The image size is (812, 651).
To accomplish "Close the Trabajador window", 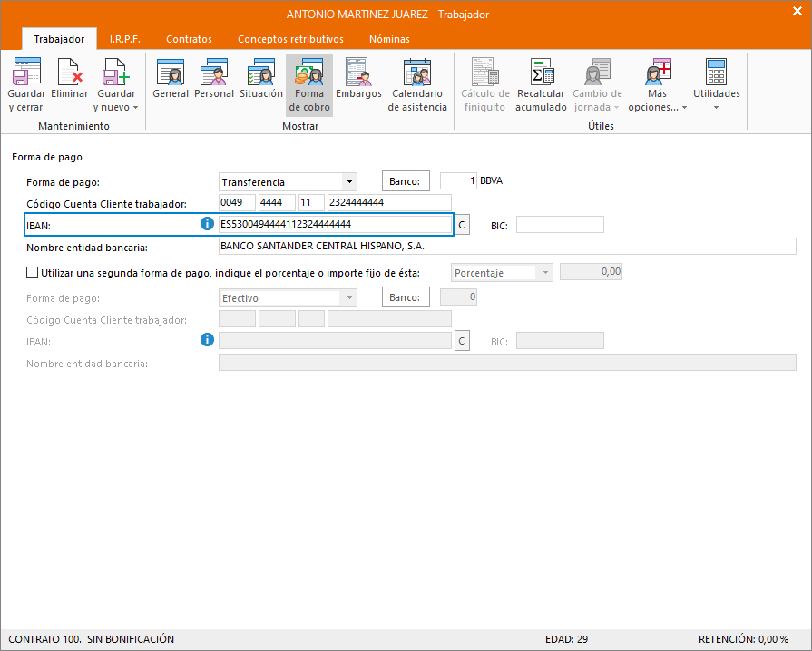I will pos(797,12).
